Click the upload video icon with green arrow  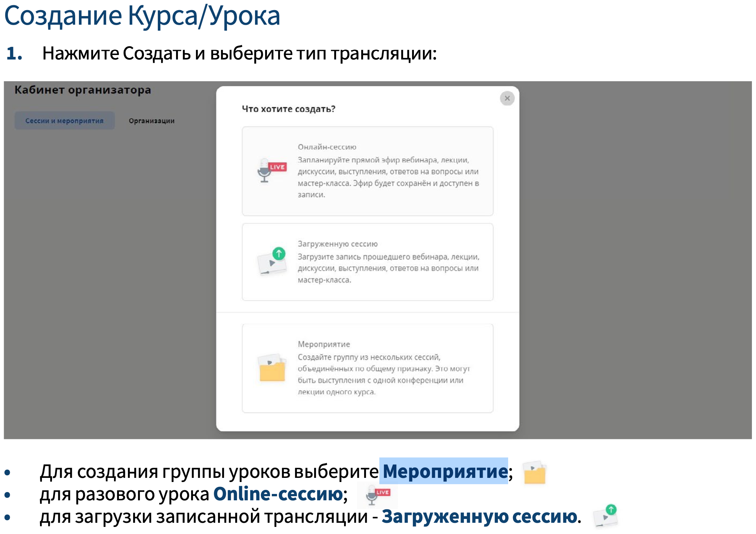(x=272, y=261)
